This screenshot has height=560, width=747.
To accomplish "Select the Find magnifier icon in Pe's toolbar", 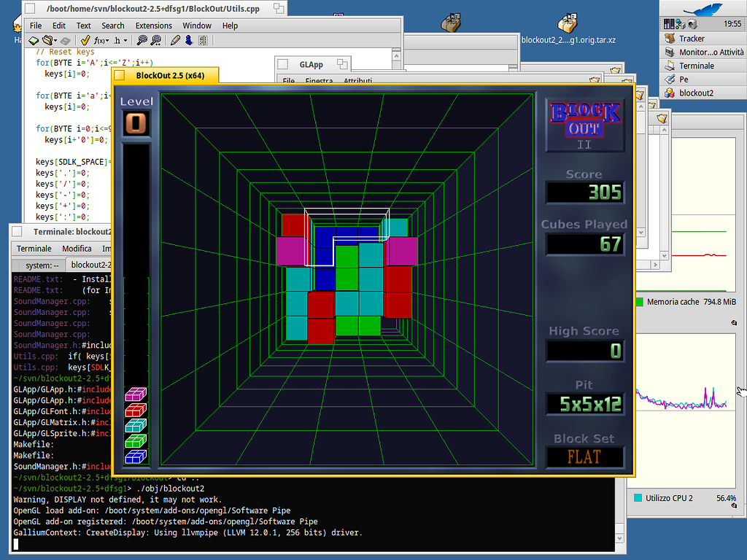I will 143,40.
